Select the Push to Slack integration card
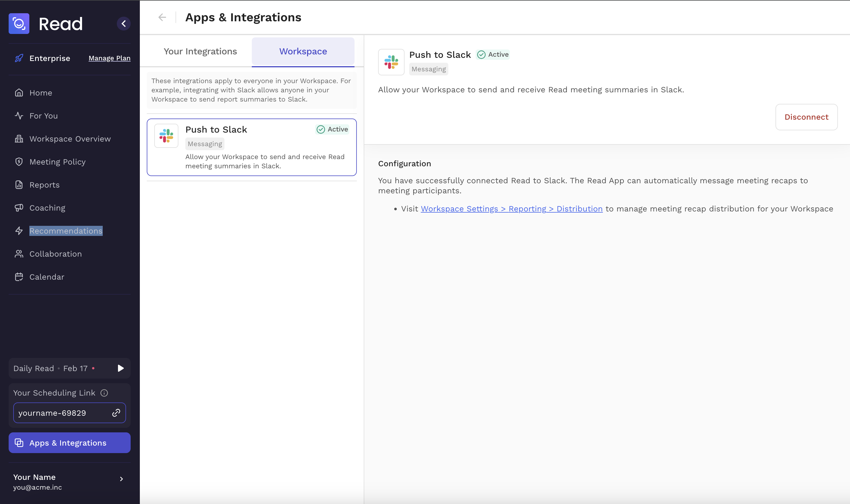 pos(252,147)
